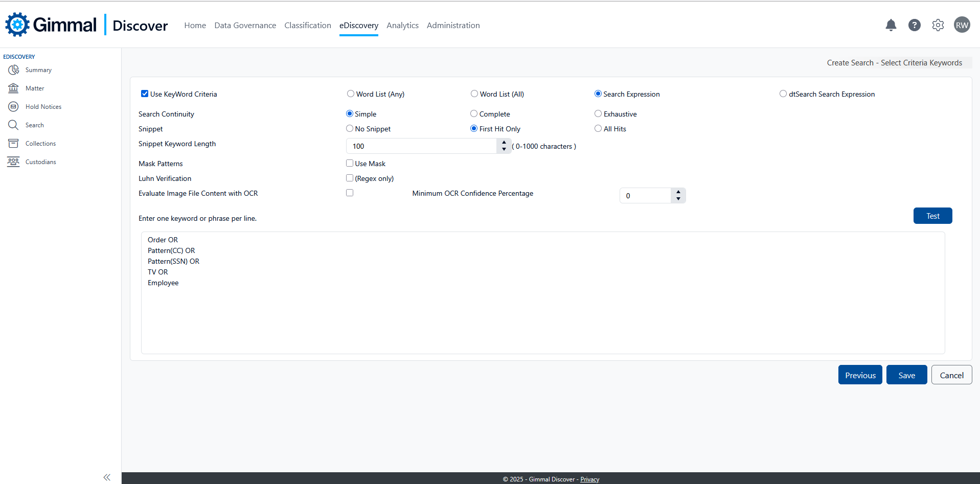
Task: Open Hold Notices in sidebar
Action: click(x=43, y=107)
